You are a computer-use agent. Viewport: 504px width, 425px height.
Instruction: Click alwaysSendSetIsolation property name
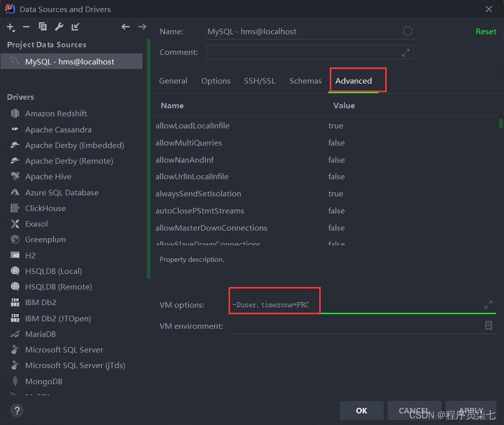click(198, 193)
